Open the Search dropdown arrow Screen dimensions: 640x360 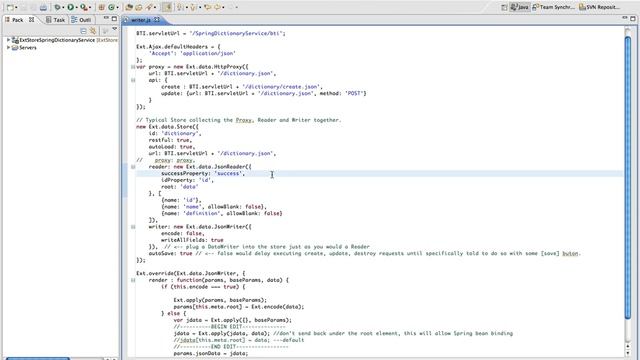pos(155,7)
